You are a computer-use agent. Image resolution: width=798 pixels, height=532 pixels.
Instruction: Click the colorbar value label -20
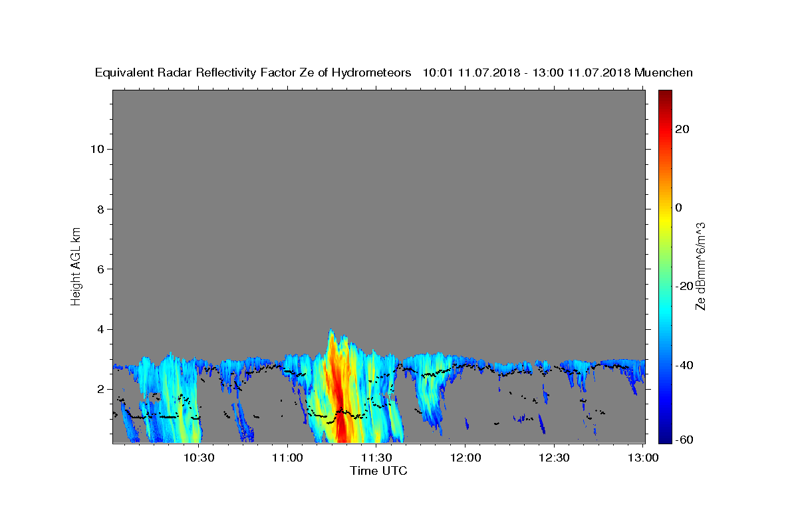(684, 286)
